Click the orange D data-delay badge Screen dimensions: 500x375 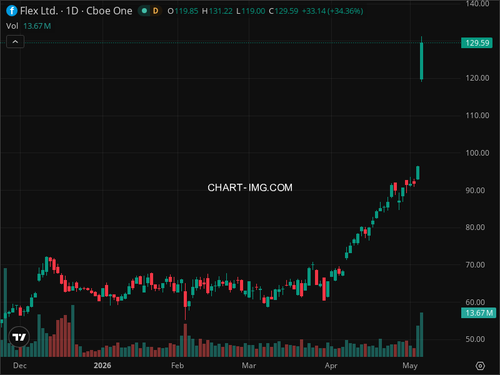pos(155,11)
